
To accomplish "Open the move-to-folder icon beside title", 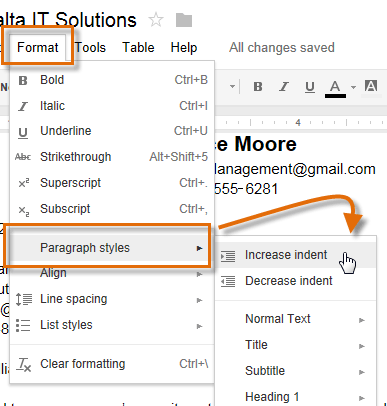I will tap(184, 20).
